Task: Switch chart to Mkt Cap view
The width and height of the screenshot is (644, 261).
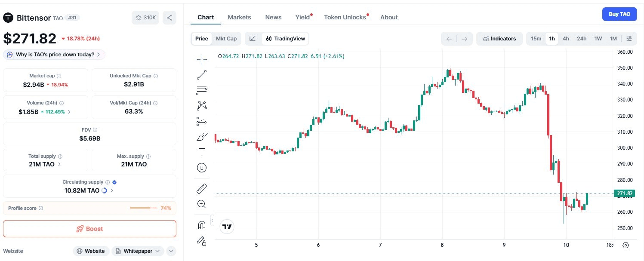Action: [226, 39]
